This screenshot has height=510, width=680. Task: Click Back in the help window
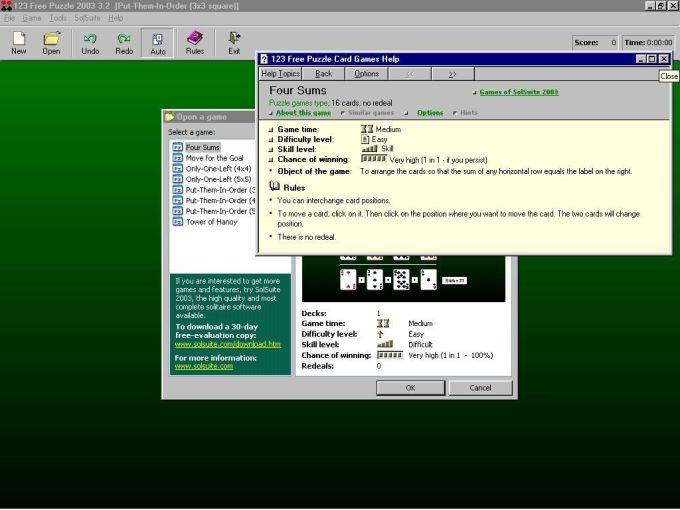point(324,74)
